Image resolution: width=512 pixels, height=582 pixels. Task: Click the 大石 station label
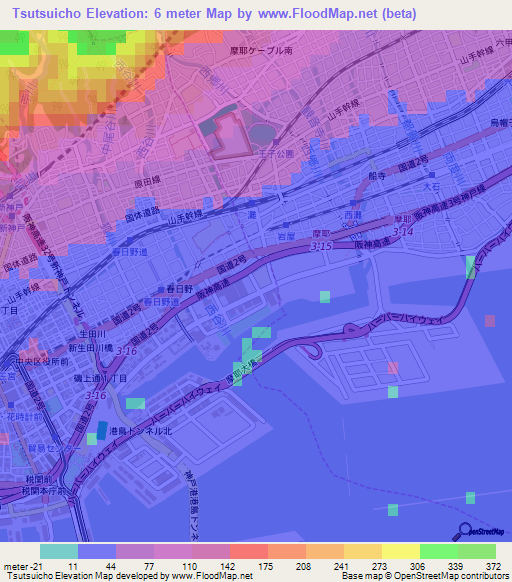431,186
